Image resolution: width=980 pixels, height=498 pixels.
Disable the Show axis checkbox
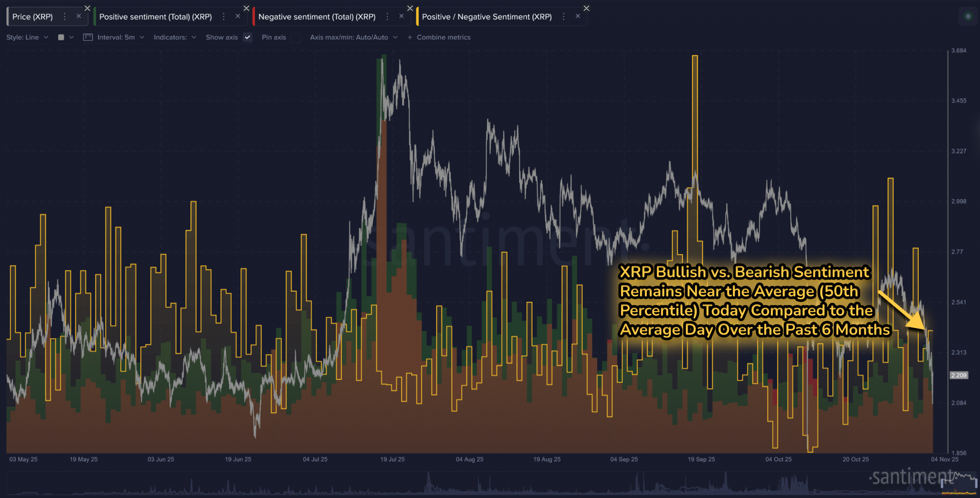(x=247, y=38)
